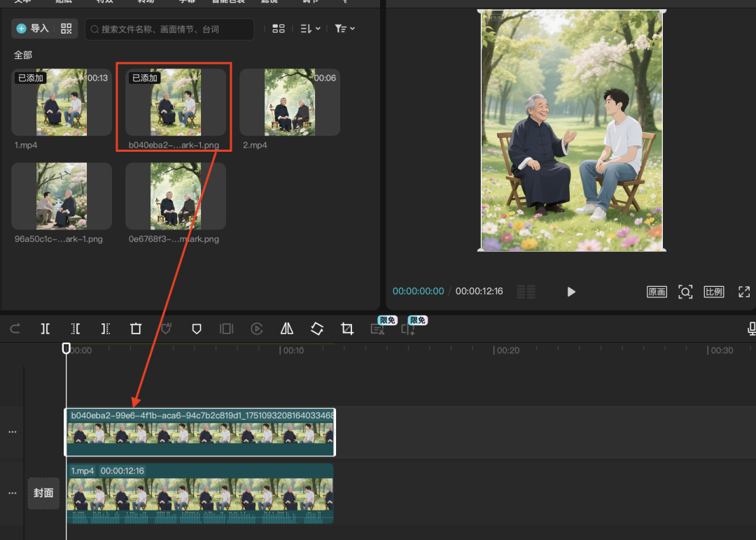Select the mirror flip tool icon
Image resolution: width=756 pixels, height=540 pixels.
(x=287, y=329)
